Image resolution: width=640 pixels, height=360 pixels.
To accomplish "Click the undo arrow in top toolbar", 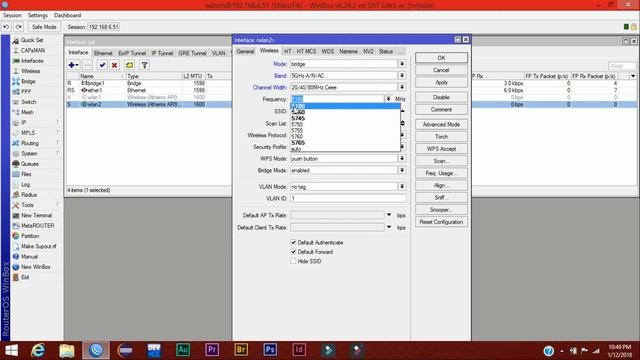I will (6, 27).
